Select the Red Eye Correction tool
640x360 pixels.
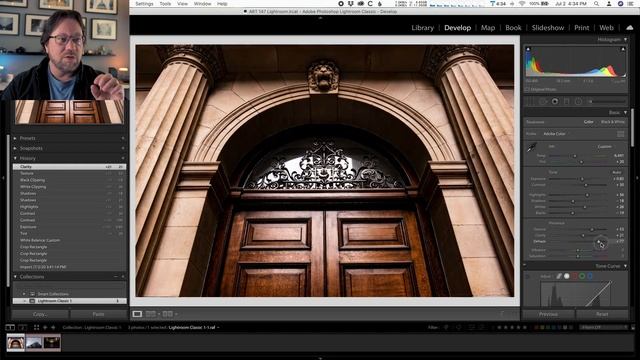555,101
